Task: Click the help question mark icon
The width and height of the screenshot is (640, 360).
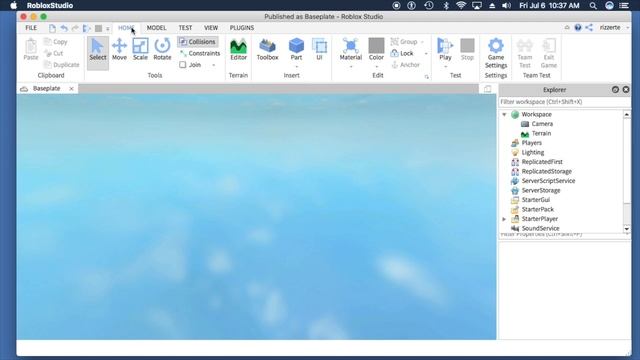Action: click(x=578, y=28)
